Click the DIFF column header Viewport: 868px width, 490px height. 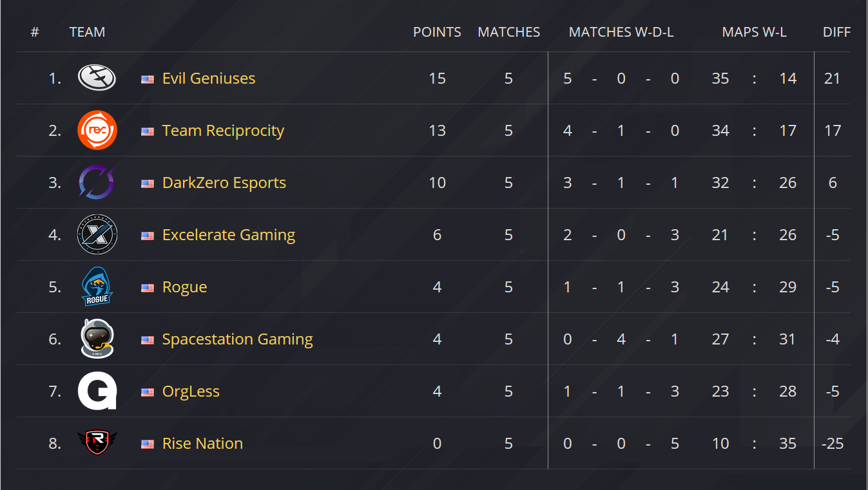pyautogui.click(x=836, y=32)
